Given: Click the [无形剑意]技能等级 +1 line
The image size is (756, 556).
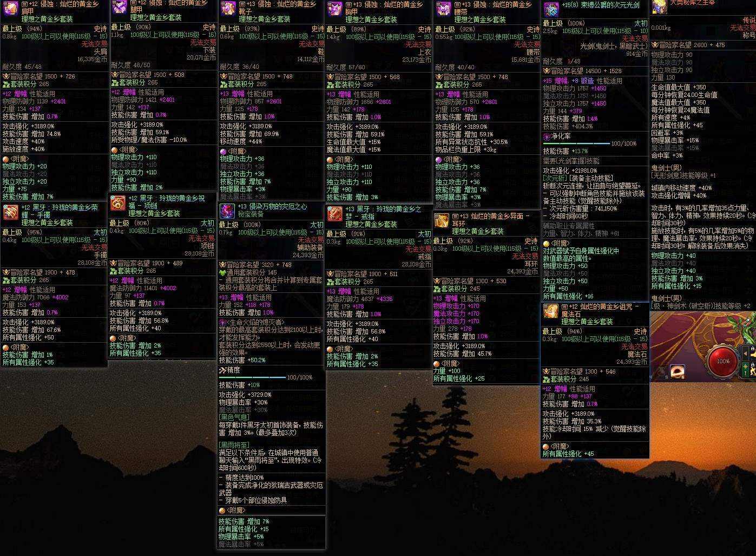Looking at the screenshot, I should pyautogui.click(x=683, y=175).
